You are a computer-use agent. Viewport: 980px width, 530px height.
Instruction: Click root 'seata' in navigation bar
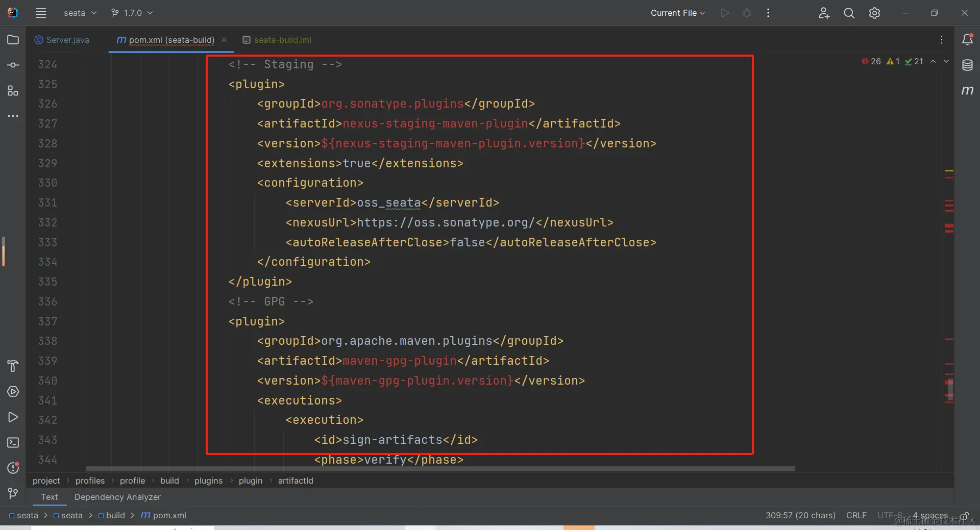pos(23,516)
